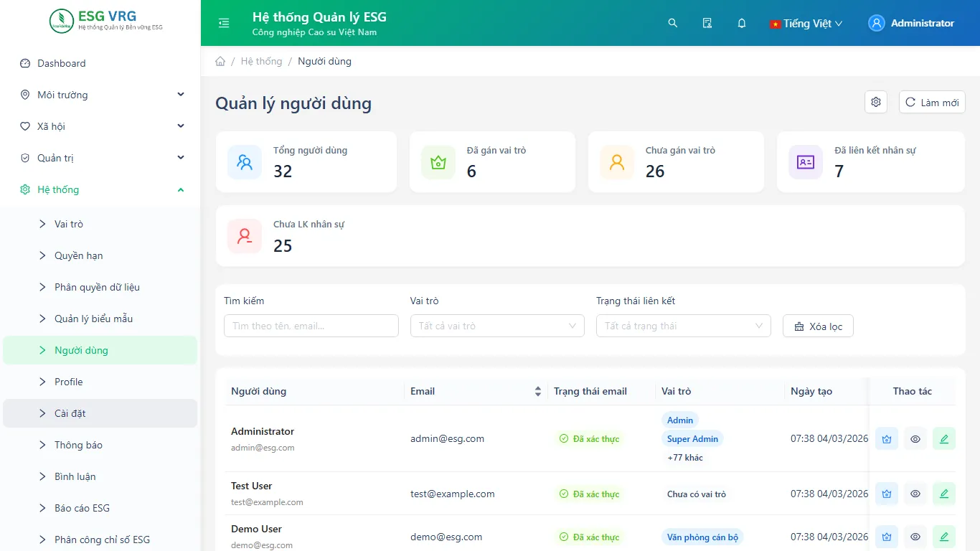
Task: Click the Xóa lọc clear filter button
Action: click(818, 326)
